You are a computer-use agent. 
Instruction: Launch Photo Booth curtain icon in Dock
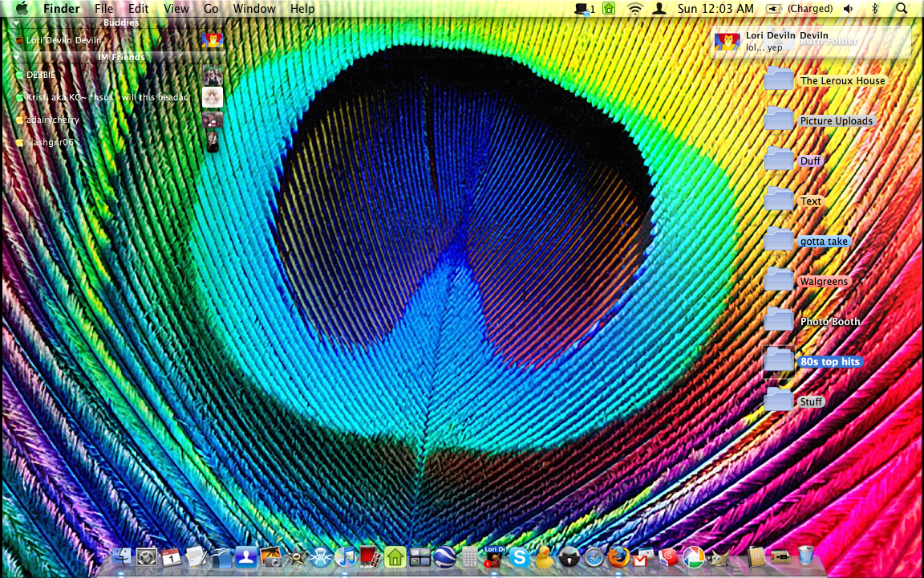(x=370, y=556)
